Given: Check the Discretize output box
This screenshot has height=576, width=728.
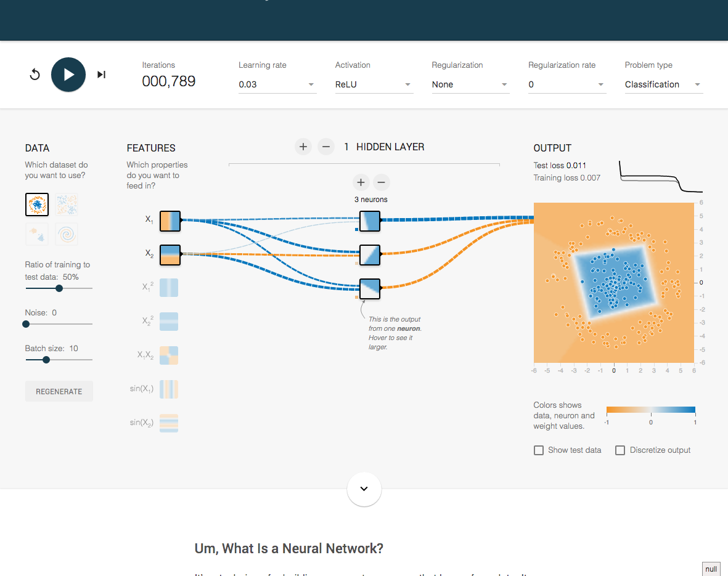Looking at the screenshot, I should pos(620,450).
